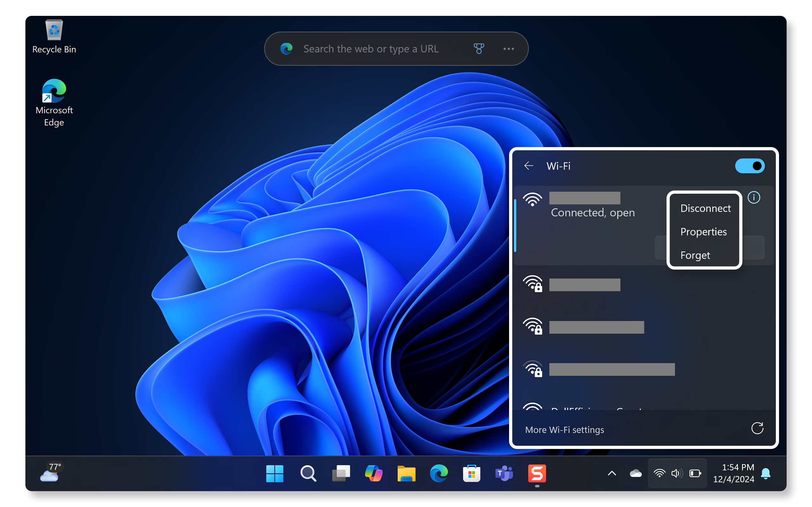Open search bar more options ellipsis

click(x=508, y=49)
